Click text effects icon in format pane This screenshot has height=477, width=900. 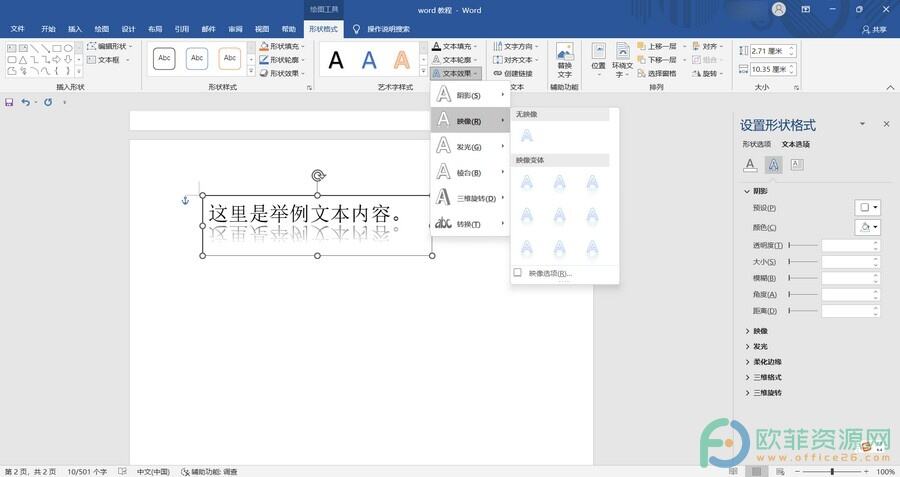pyautogui.click(x=774, y=165)
